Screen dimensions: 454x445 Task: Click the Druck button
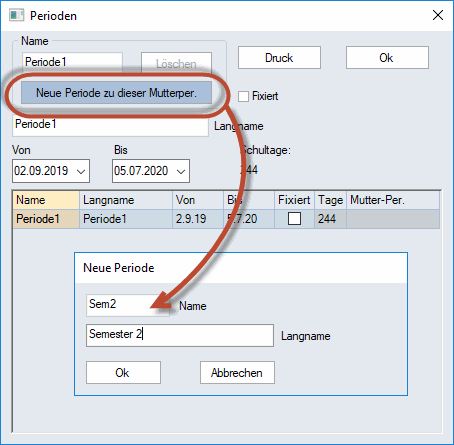279,58
